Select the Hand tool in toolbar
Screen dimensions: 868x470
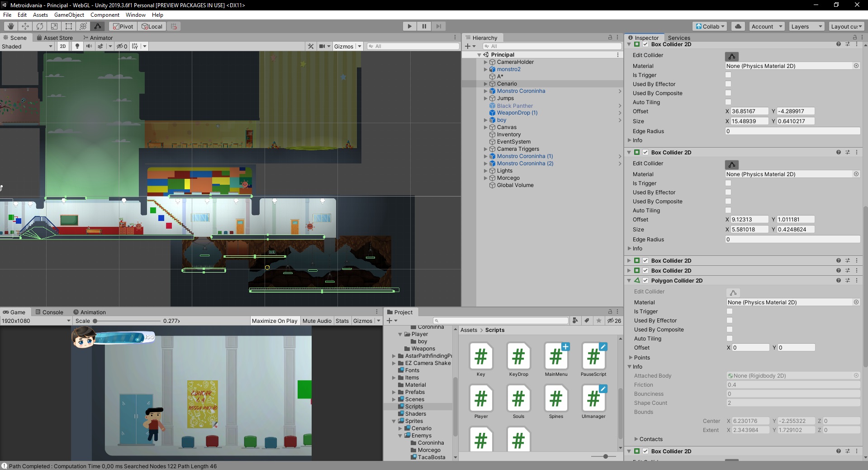click(11, 26)
